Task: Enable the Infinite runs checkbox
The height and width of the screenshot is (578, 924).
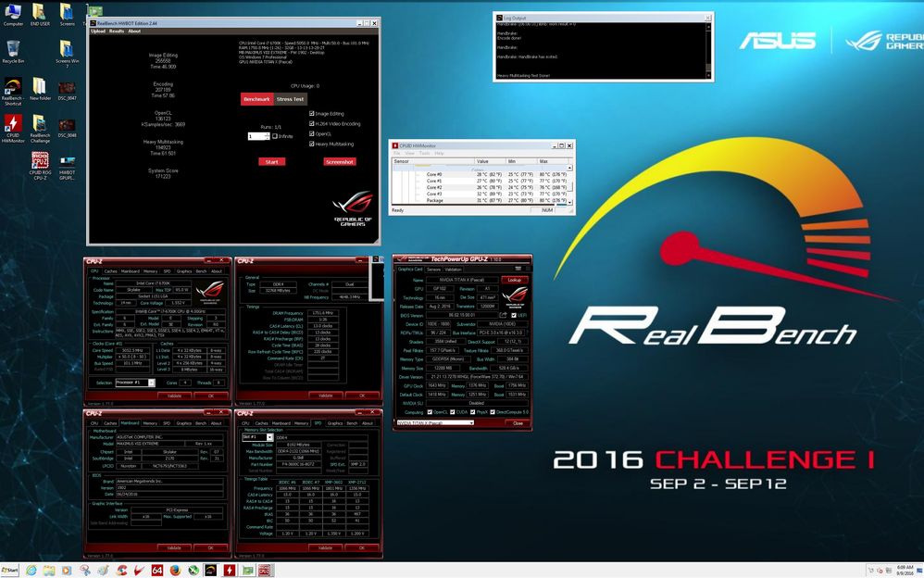Action: (275, 136)
